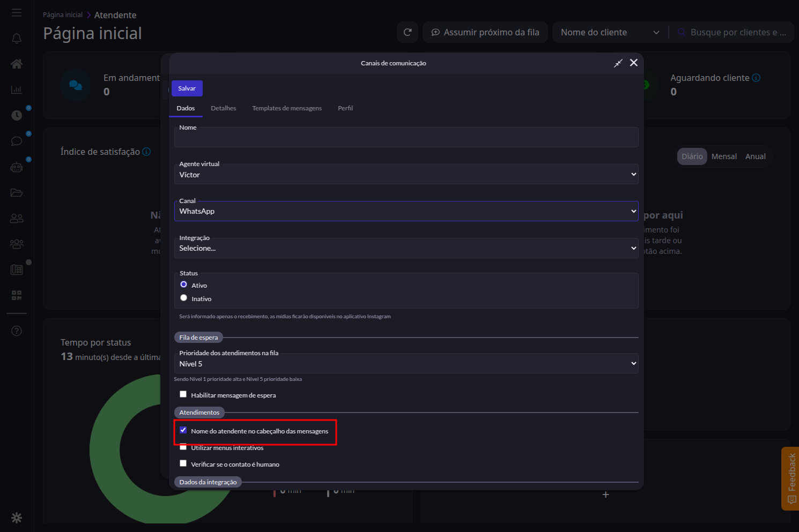Viewport: 799px width, 532px height.
Task: Open the chat bubble icon in sidebar
Action: click(x=17, y=141)
